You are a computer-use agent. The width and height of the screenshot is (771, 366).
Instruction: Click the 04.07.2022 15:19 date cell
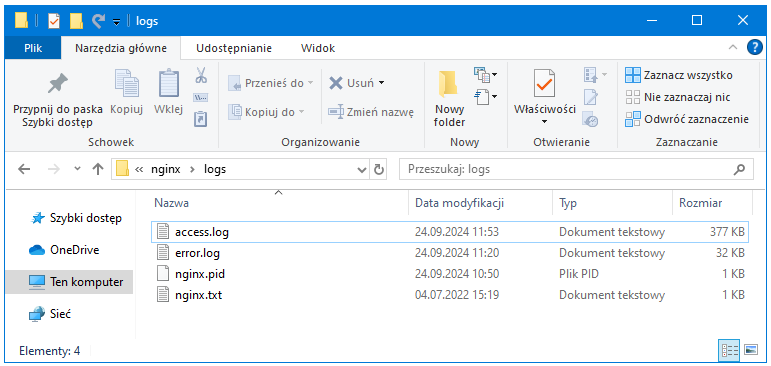coord(457,296)
